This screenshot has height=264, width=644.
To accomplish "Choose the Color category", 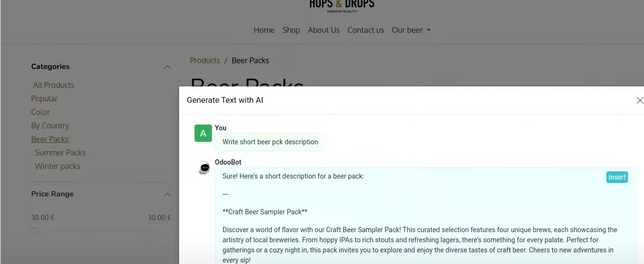I will pos(41,112).
